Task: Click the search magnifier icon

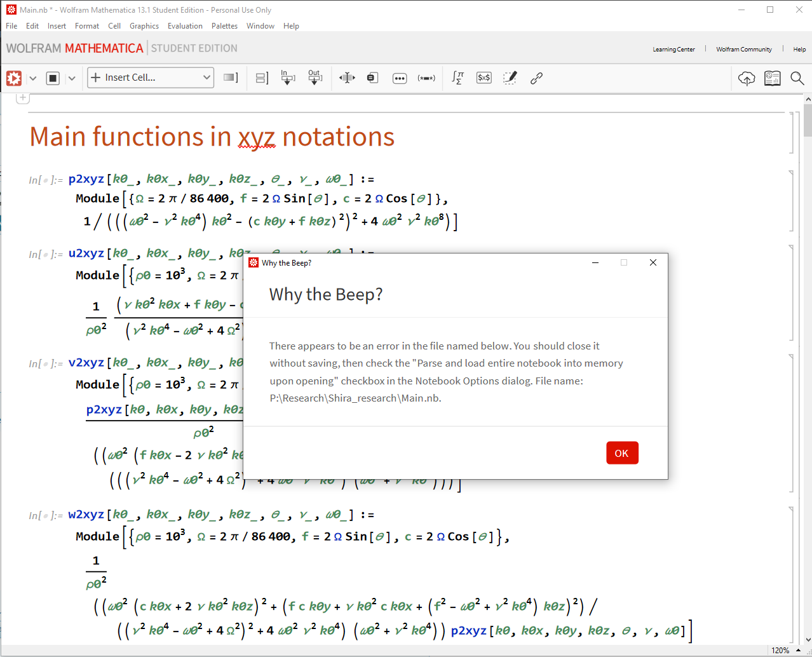Action: pyautogui.click(x=797, y=78)
